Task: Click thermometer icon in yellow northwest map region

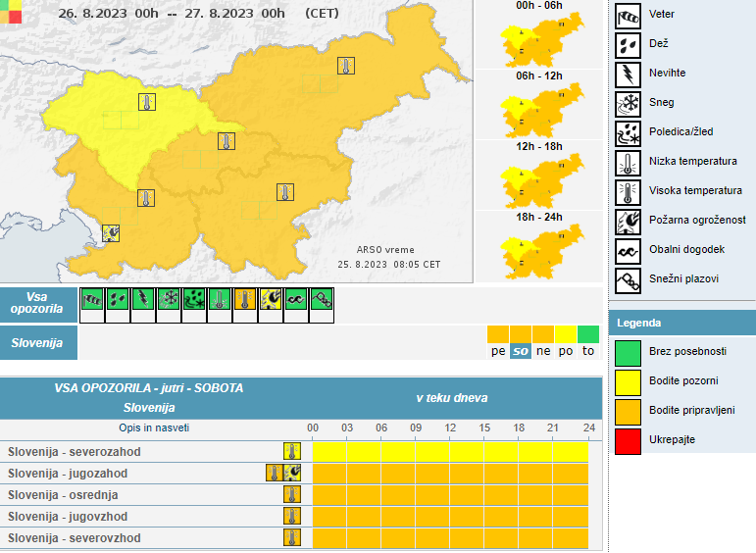Action: pos(146,102)
